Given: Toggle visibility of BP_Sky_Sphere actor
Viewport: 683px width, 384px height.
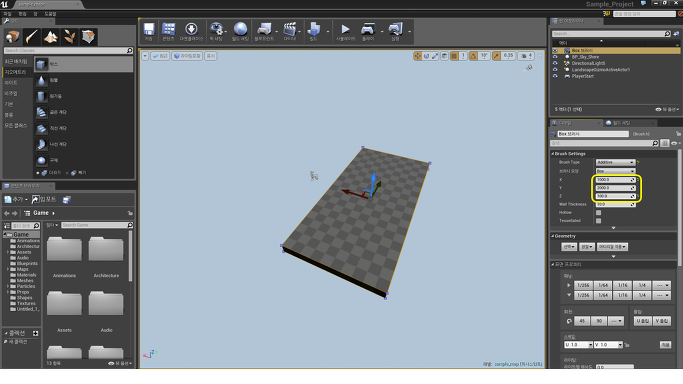Looking at the screenshot, I should (x=555, y=57).
